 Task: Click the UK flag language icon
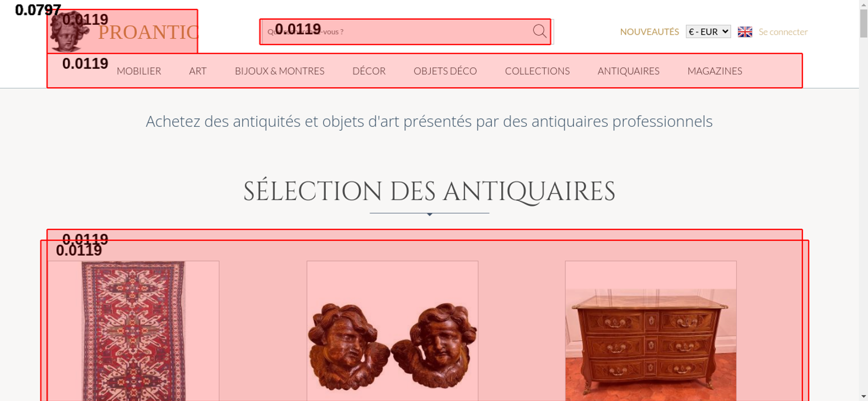745,32
